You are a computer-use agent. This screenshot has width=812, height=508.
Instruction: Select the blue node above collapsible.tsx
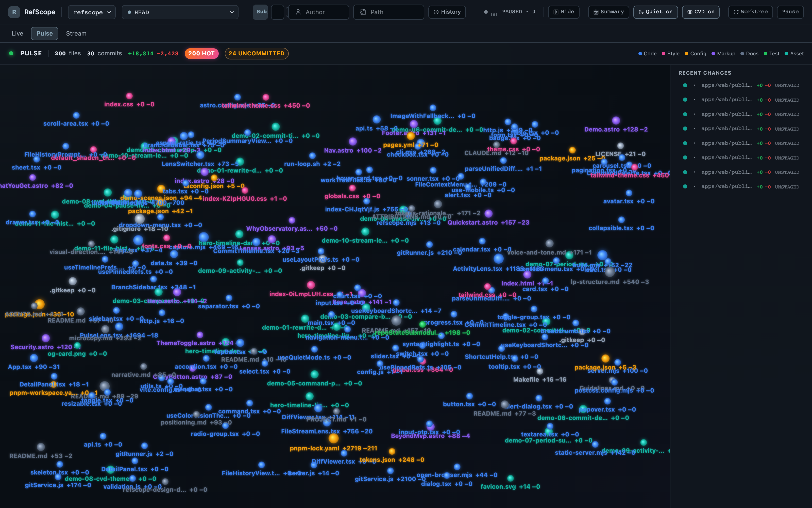point(621,220)
